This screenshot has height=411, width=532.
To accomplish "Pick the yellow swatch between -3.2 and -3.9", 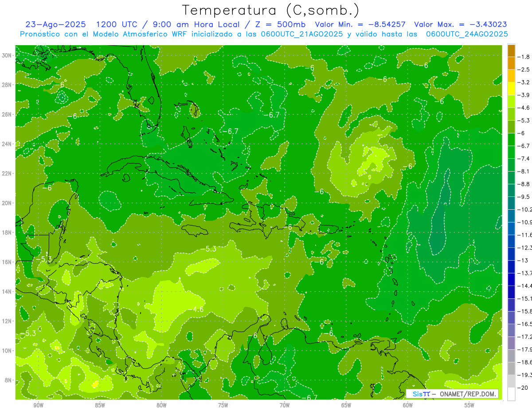I will (x=511, y=89).
